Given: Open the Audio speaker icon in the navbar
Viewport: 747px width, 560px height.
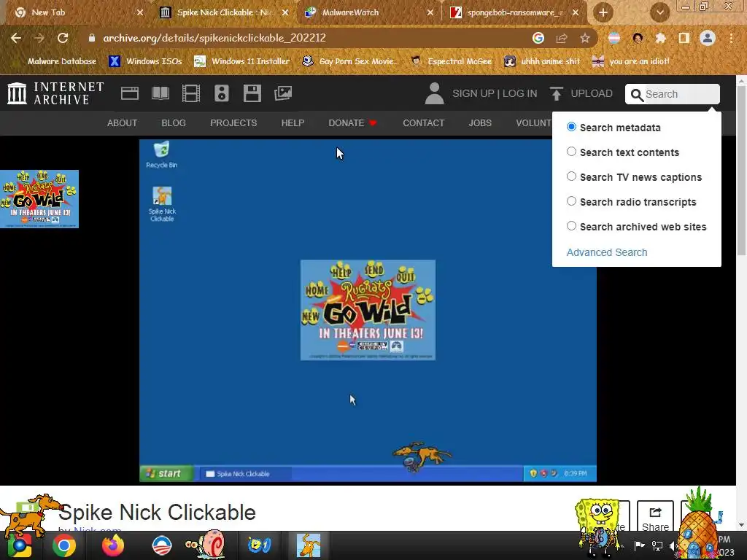Looking at the screenshot, I should pyautogui.click(x=222, y=93).
